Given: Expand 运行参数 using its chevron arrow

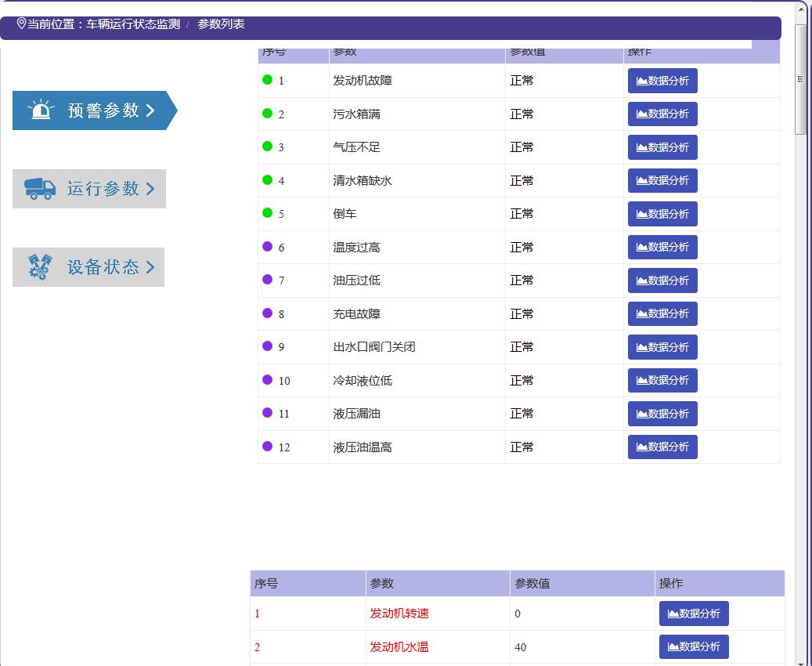Looking at the screenshot, I should coord(150,189).
